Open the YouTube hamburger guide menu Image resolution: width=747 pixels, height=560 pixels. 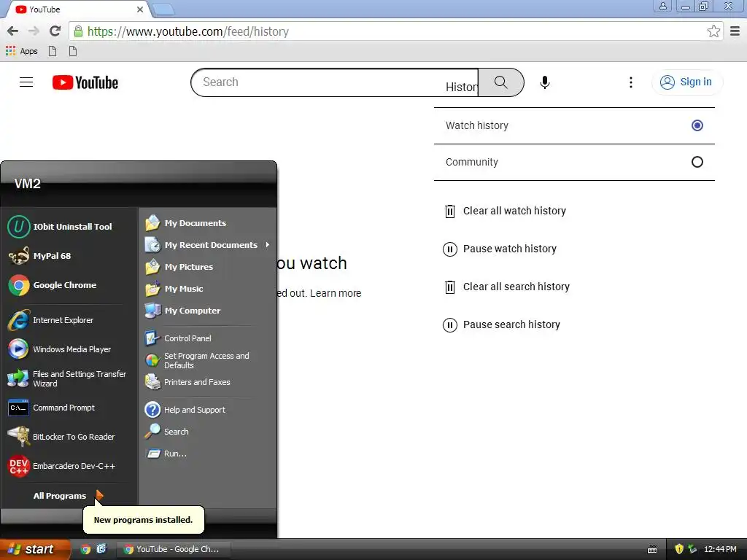click(26, 82)
